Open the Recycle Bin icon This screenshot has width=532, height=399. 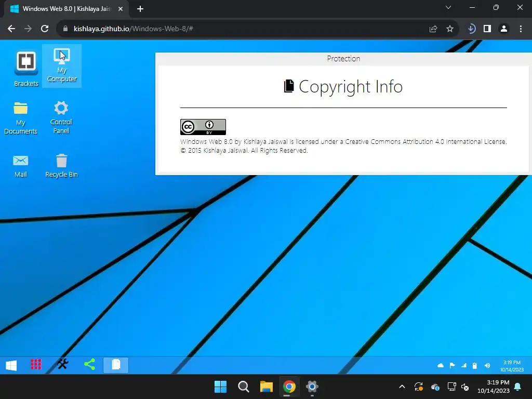[x=61, y=166]
